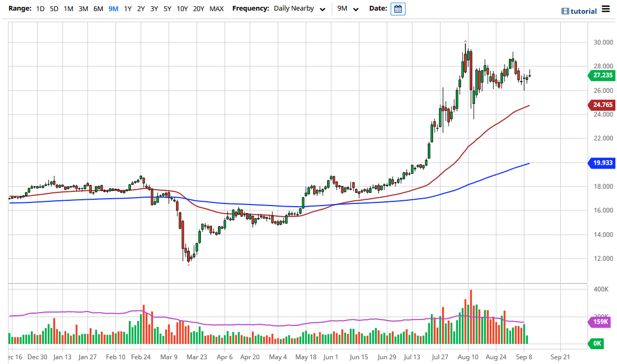The width and height of the screenshot is (617, 364).
Task: Click the green 0K volume tag
Action: [x=597, y=343]
